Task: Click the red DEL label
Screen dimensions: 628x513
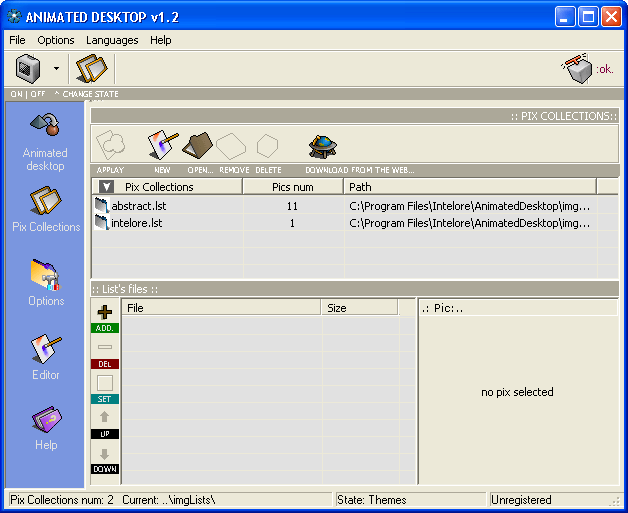Action: pos(105,364)
